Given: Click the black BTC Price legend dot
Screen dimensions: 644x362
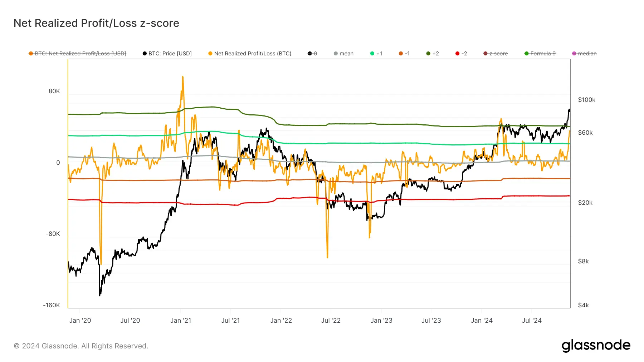Looking at the screenshot, I should (145, 54).
